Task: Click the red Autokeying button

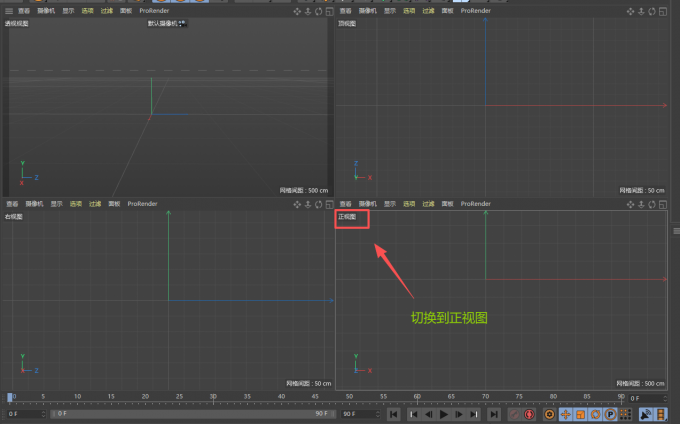Action: point(530,414)
